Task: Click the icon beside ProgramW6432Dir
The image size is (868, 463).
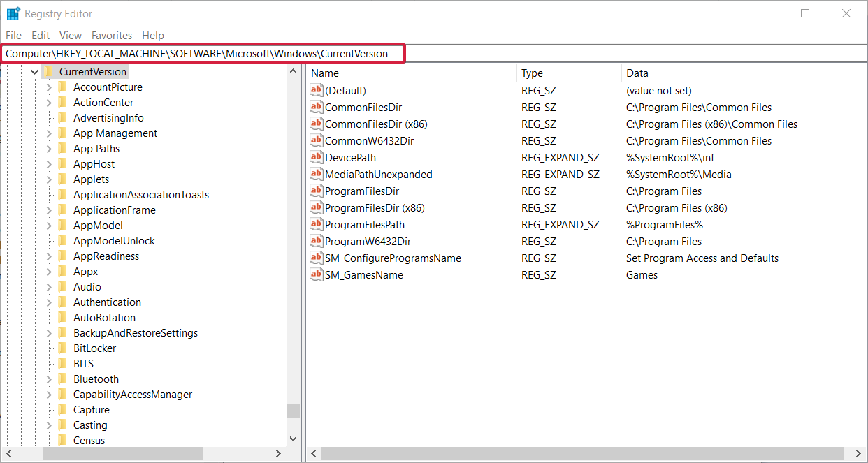Action: 317,241
